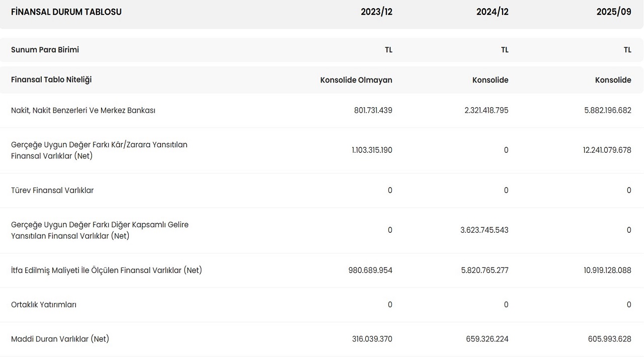The height and width of the screenshot is (362, 644).
Task: Click Nakit, Nakit Benzerleri Ve Merkez Bankası label
Action: point(83,110)
